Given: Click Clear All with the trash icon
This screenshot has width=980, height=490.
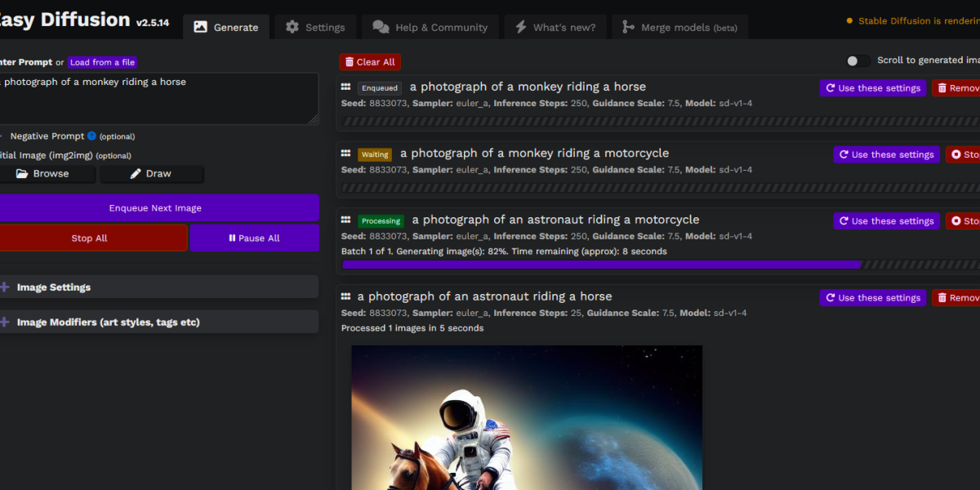Looking at the screenshot, I should pos(370,62).
